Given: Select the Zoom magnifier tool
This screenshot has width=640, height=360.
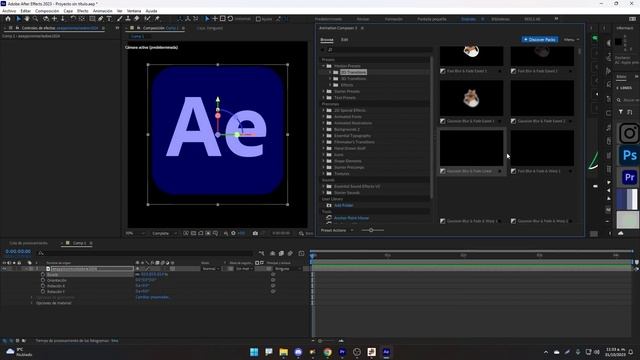Looking at the screenshot, I should 36,19.
